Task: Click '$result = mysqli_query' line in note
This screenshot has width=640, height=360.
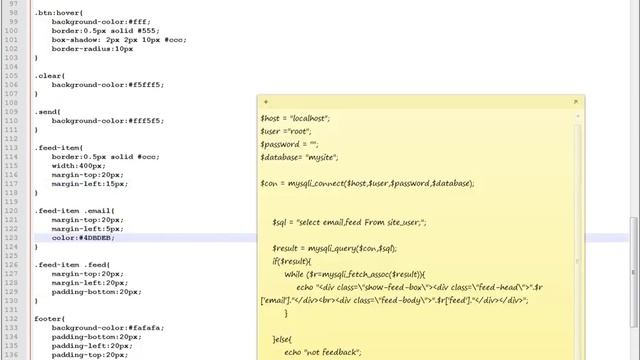Action: 335,248
